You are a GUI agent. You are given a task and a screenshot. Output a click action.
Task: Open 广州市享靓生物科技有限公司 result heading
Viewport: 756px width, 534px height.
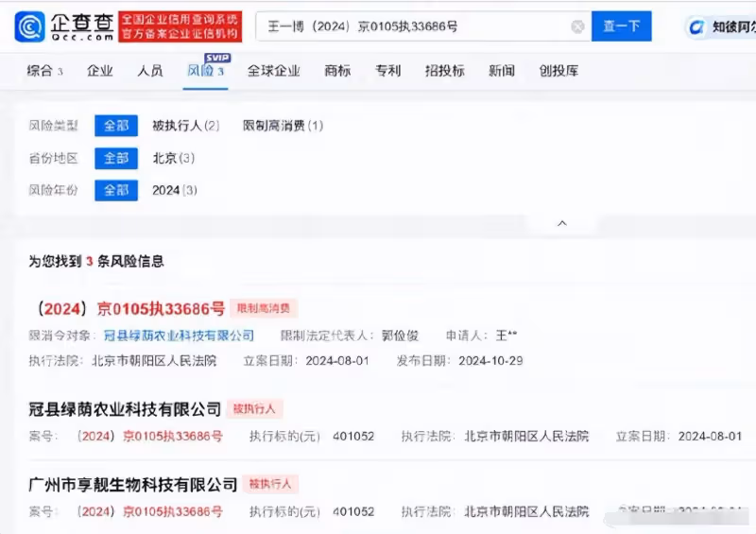point(133,484)
